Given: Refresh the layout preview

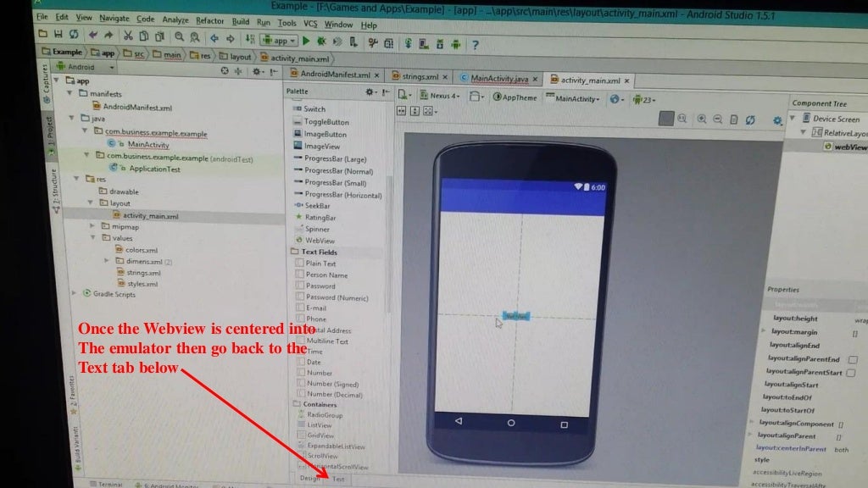Looking at the screenshot, I should tap(750, 119).
